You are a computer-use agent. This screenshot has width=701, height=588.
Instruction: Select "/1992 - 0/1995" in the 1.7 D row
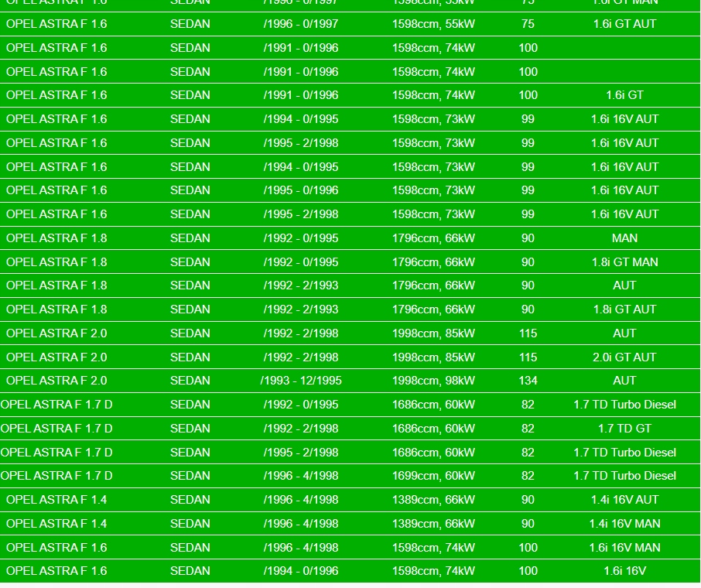point(300,404)
